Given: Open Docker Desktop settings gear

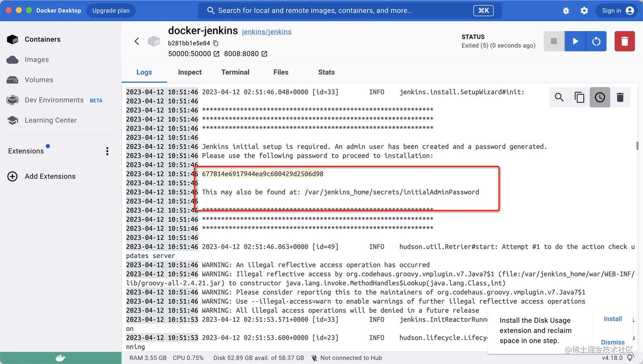Looking at the screenshot, I should pyautogui.click(x=584, y=11).
